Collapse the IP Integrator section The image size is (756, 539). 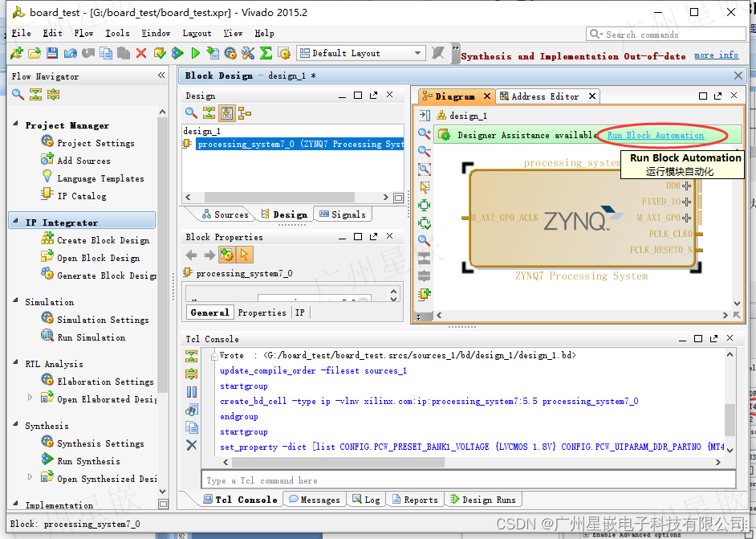point(15,222)
